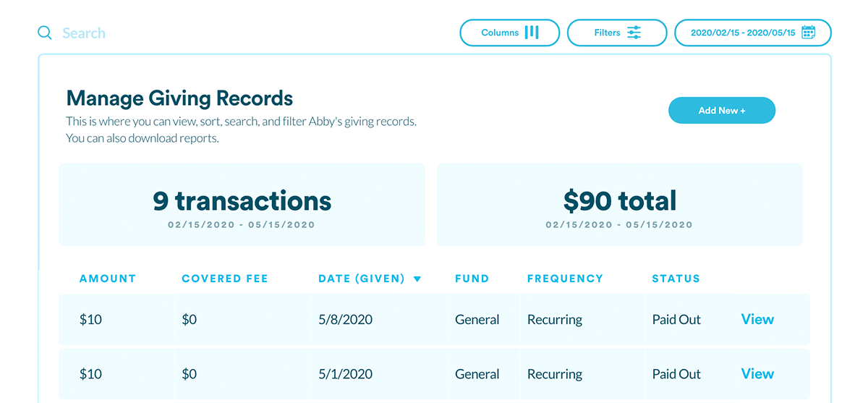Screen dimensions: 868x403
Task: Sort by the Amount column header
Action: coord(108,279)
